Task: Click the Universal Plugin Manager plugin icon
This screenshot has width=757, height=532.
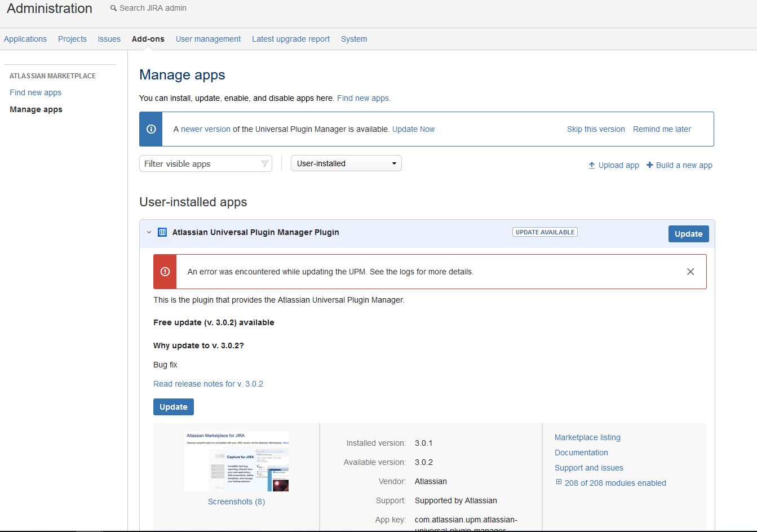Action: [x=162, y=232]
